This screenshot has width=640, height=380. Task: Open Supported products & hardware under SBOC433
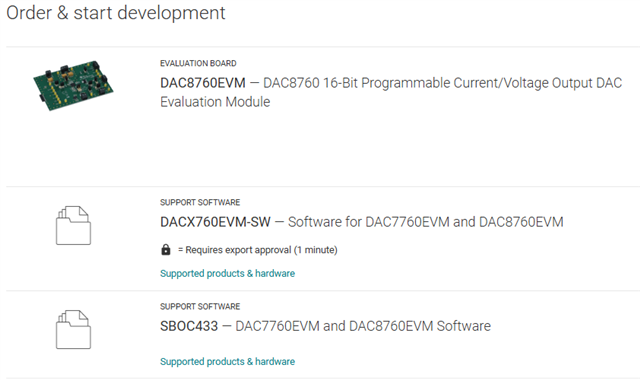(227, 362)
